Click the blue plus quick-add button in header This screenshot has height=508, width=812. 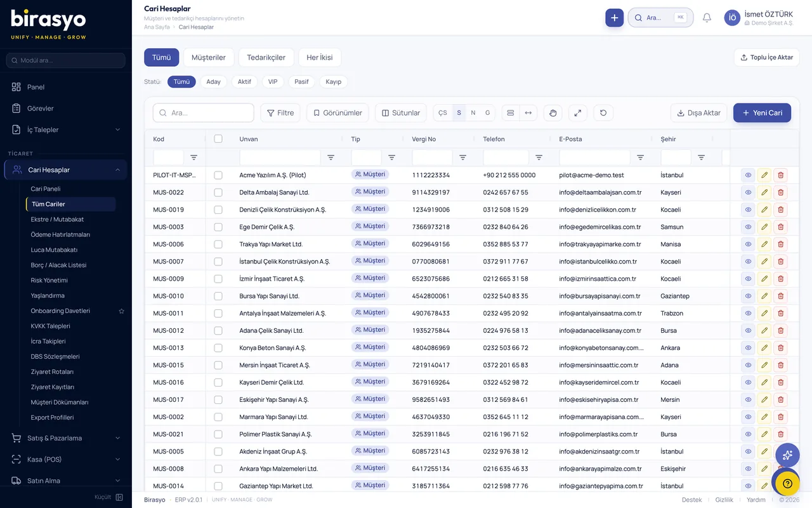[614, 18]
